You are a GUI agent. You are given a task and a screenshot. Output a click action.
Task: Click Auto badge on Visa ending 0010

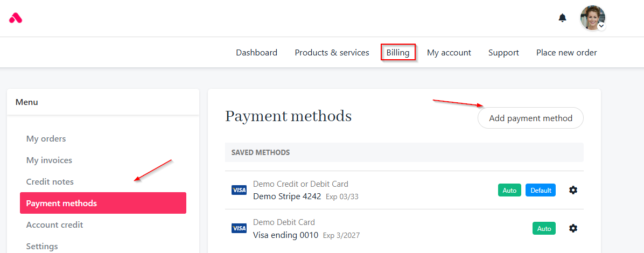(x=544, y=228)
